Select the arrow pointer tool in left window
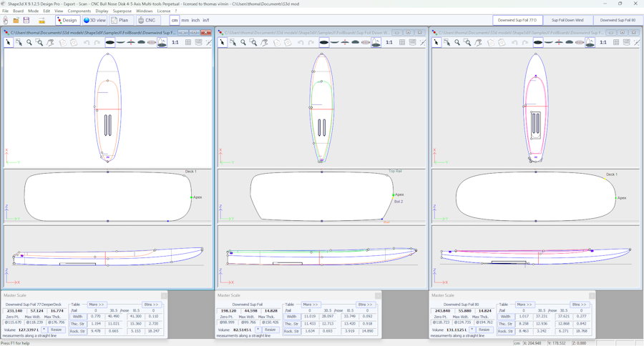The image size is (644, 346). (x=9, y=43)
